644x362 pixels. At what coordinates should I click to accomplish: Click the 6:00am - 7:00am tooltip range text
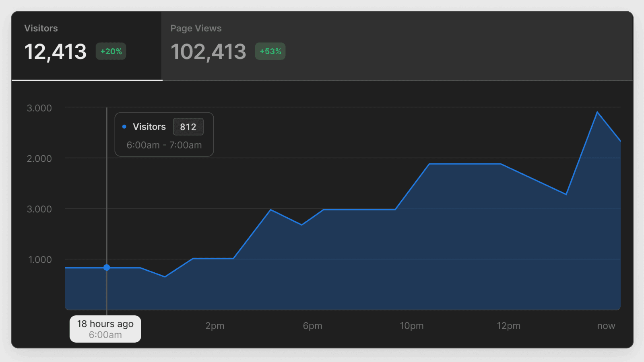coord(164,145)
